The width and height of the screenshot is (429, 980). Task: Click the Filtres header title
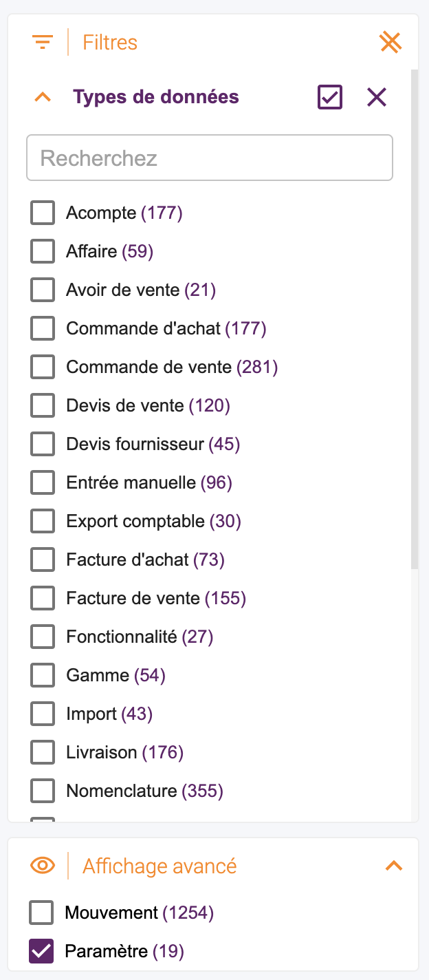[110, 43]
